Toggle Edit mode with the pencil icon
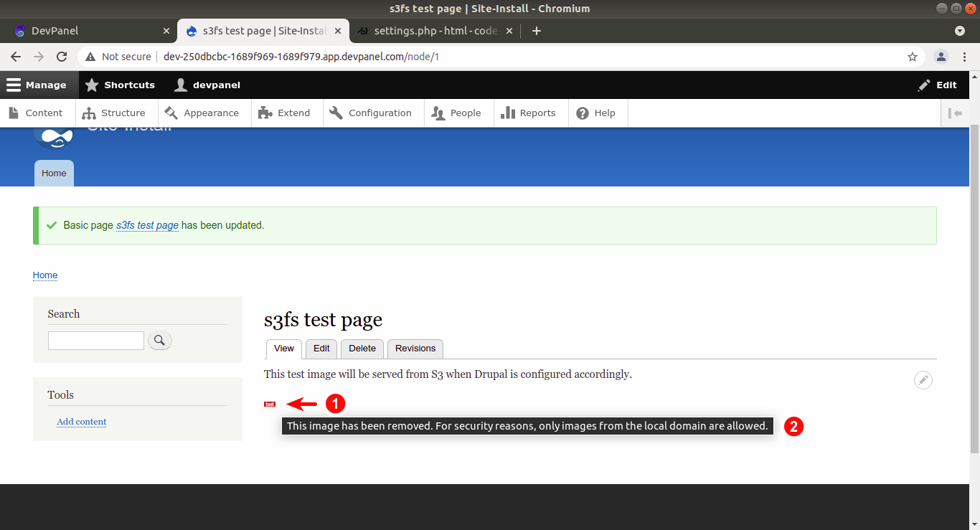This screenshot has height=530, width=980. click(924, 85)
